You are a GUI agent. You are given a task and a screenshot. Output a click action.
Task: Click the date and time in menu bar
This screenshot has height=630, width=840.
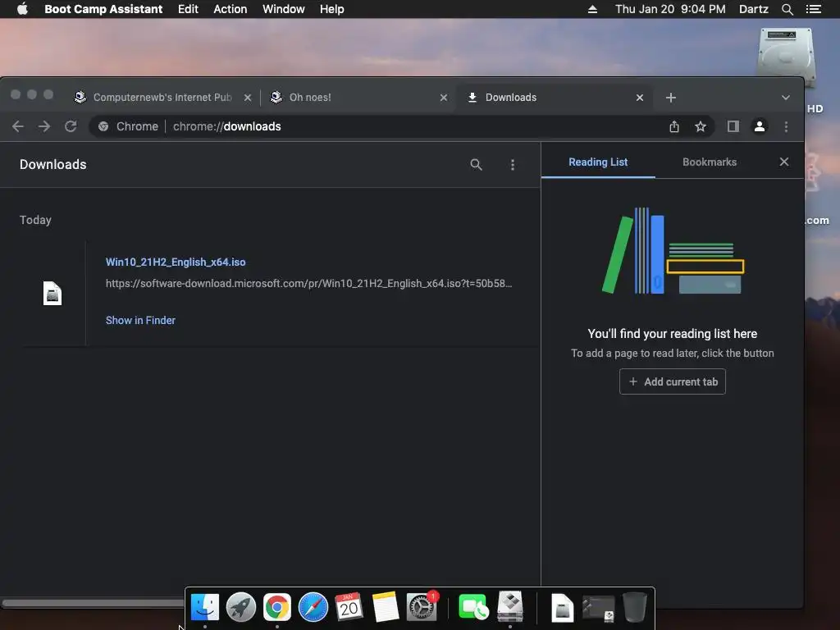[670, 9]
